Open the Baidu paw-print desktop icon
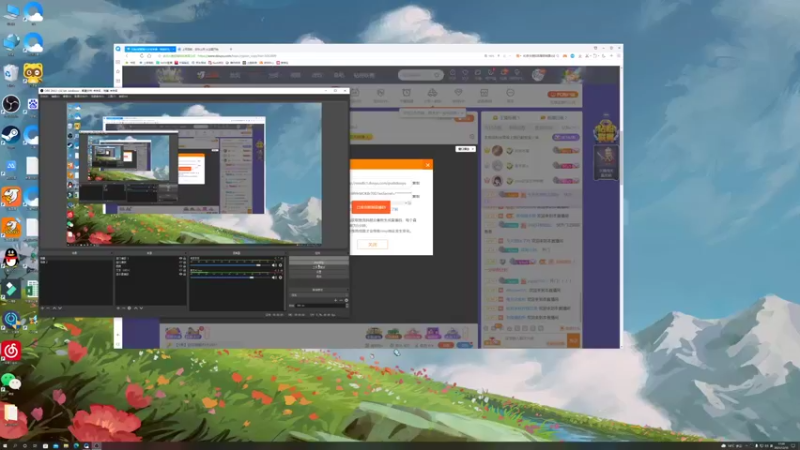Screen dimensions: 800x450 click(33, 105)
